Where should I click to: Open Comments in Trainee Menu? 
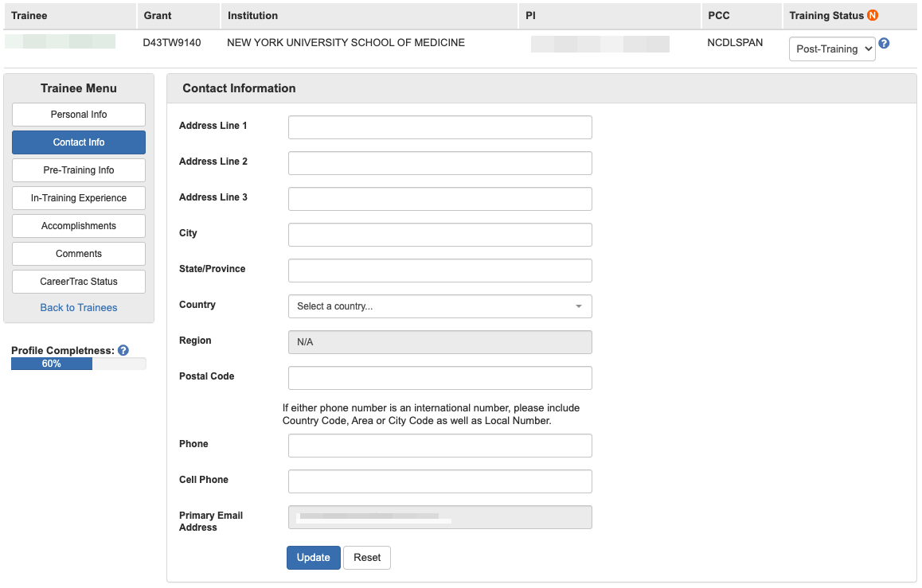coord(79,254)
